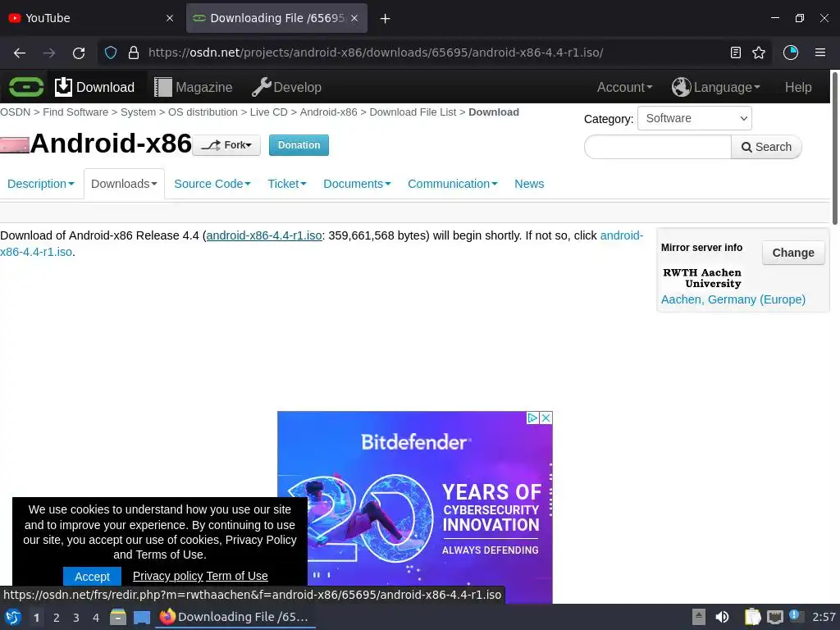Screen dimensions: 840x630
Task: Bookmark this page with the star icon
Action: click(759, 52)
